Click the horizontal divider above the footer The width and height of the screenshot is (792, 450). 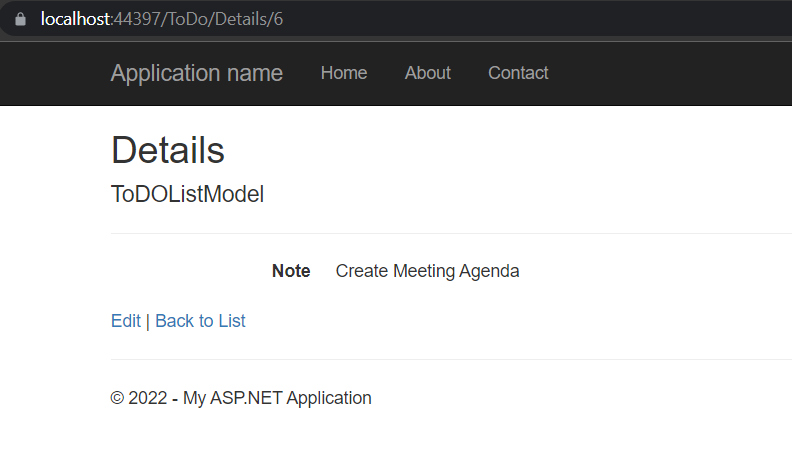450,359
